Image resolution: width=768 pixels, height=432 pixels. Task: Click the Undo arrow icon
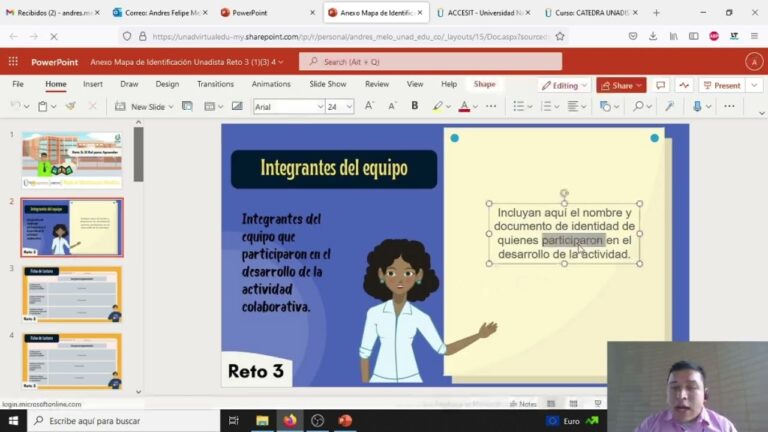point(16,106)
